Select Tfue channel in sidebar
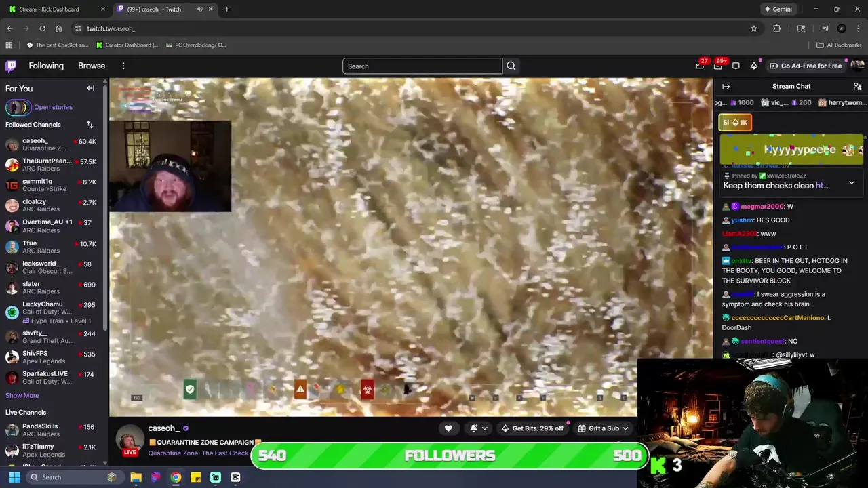This screenshot has height=488, width=868. tap(52, 247)
